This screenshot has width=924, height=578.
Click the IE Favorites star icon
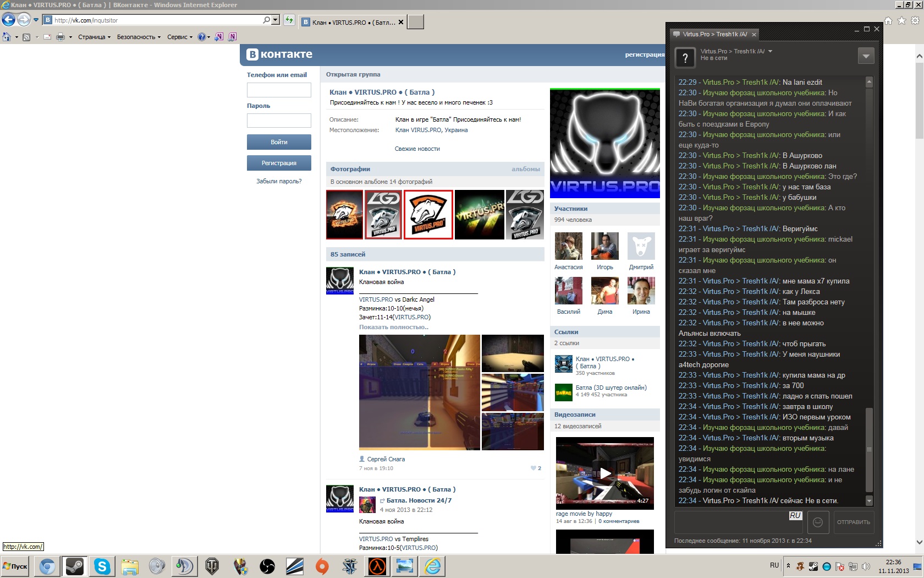[901, 20]
